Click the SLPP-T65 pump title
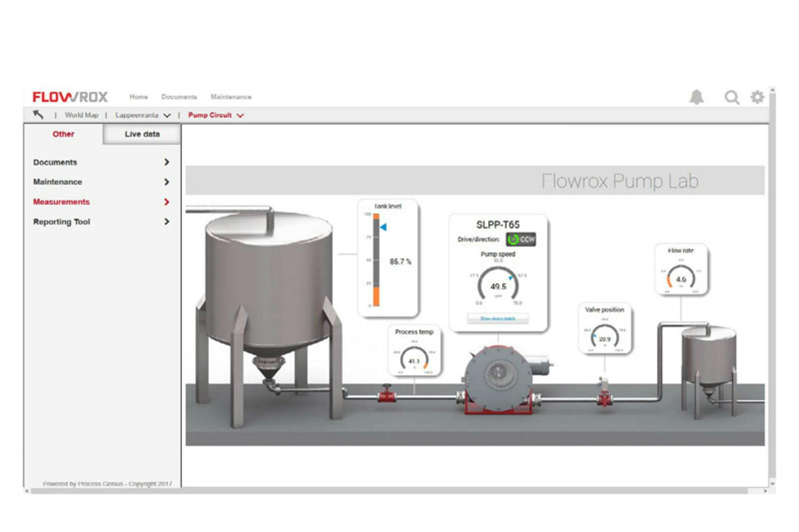The width and height of the screenshot is (799, 532). 498,225
